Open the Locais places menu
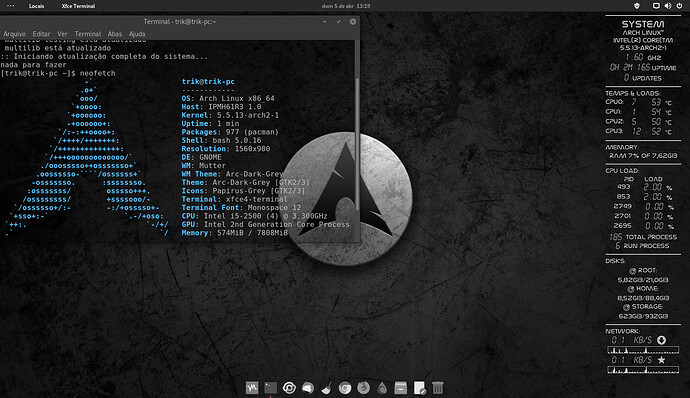This screenshot has height=398, width=690. (x=37, y=6)
